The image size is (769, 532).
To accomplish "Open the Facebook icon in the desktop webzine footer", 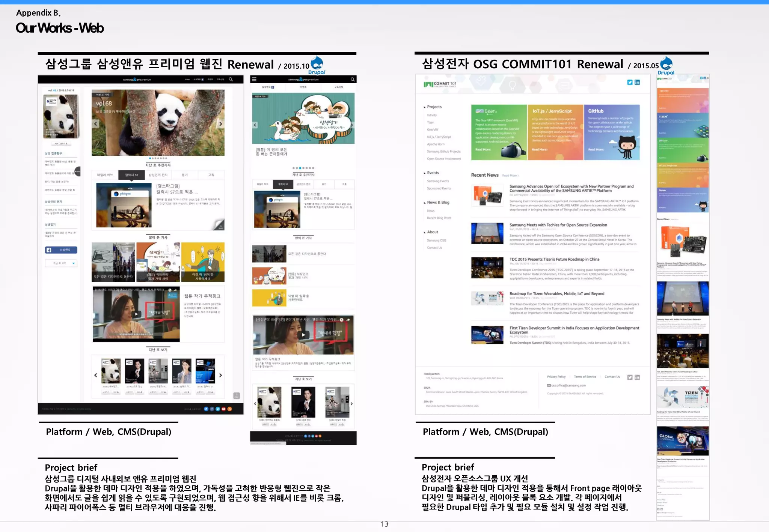I will coord(212,409).
